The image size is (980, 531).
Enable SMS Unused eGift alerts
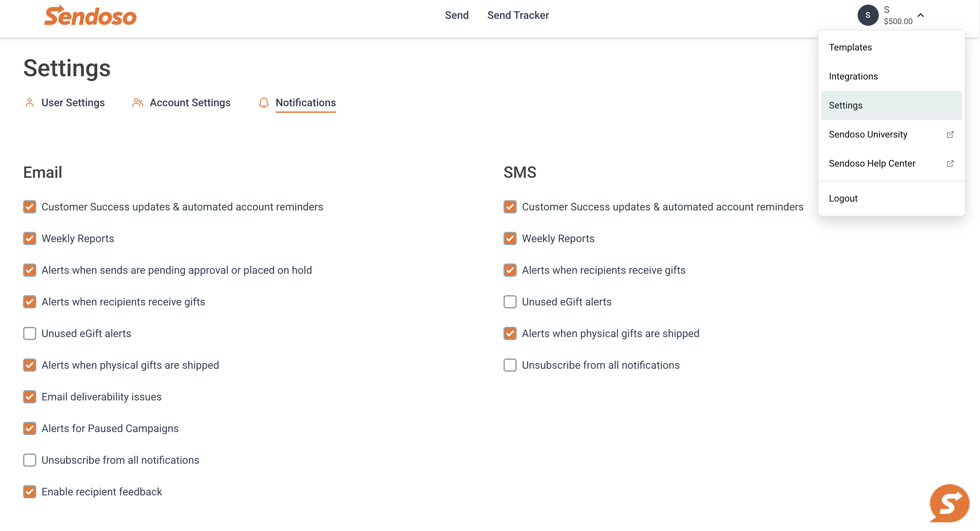click(510, 302)
